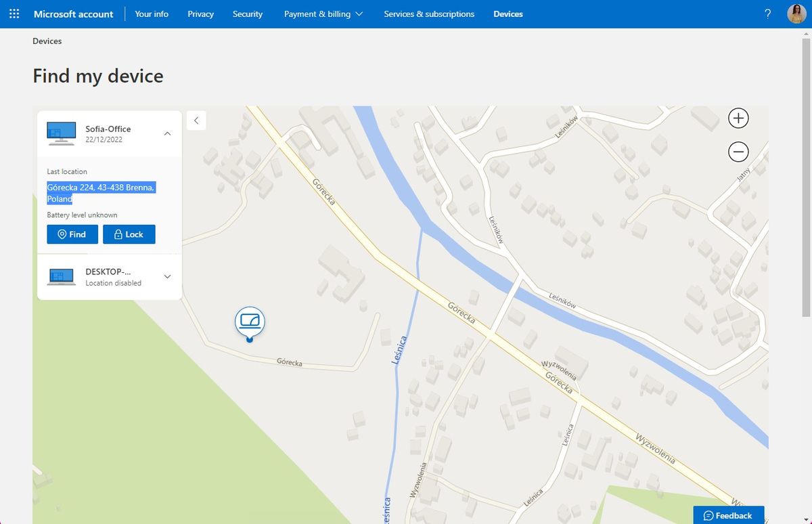Click the Devices breadcrumb link
The image size is (812, 524).
click(47, 41)
